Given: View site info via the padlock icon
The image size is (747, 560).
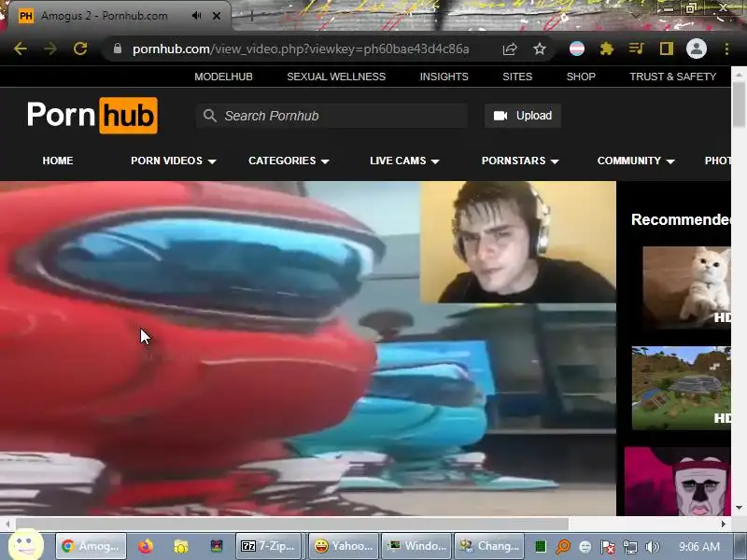Looking at the screenshot, I should (118, 49).
